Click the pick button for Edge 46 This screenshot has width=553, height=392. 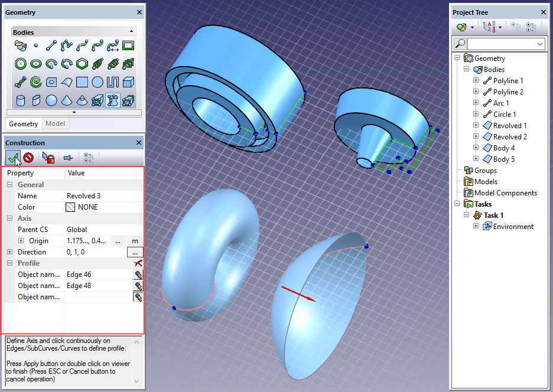coord(138,275)
